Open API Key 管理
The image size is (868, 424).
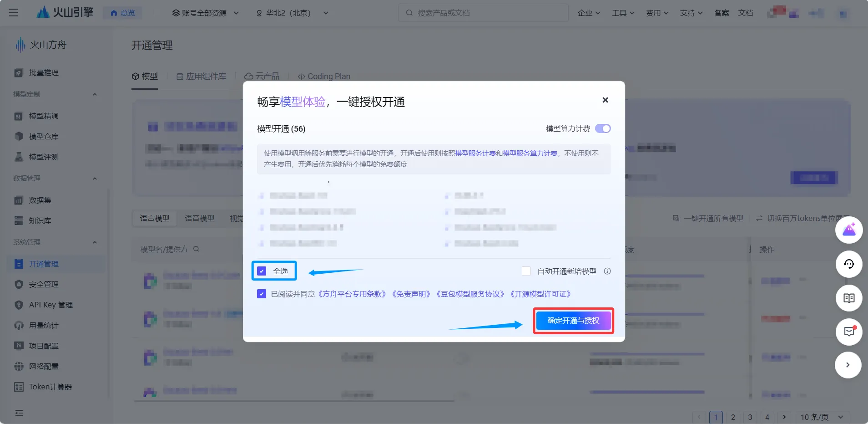tap(51, 305)
